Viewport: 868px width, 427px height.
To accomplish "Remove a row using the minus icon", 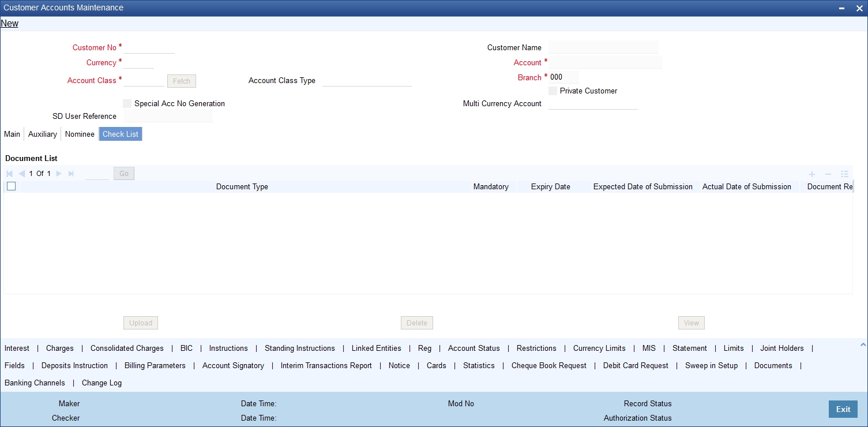I will click(x=828, y=174).
